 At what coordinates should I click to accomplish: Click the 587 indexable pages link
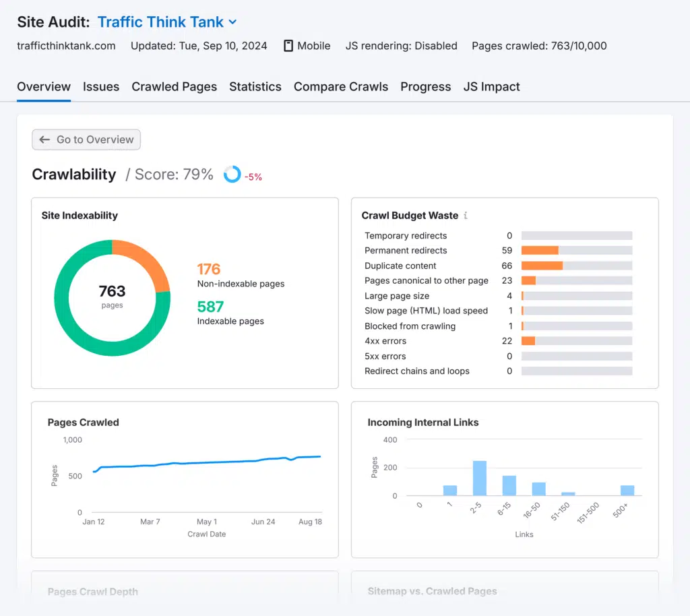(x=210, y=307)
